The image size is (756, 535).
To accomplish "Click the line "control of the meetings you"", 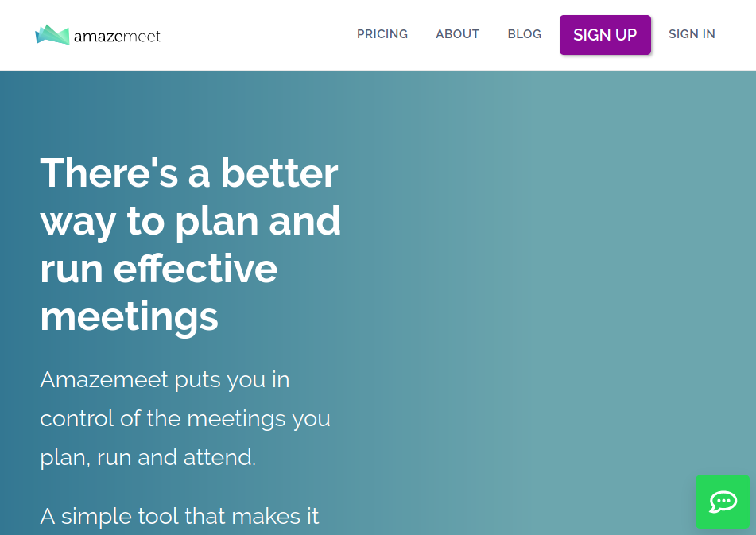I will tap(185, 418).
